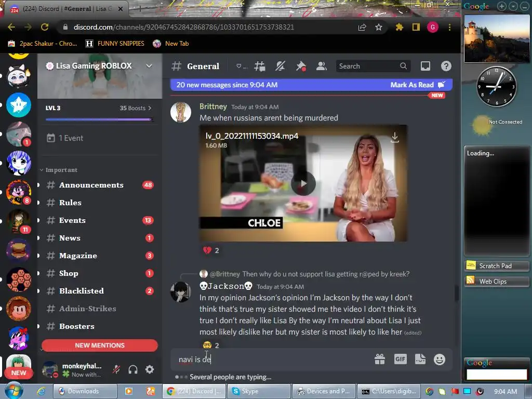Open the Rules channel

coord(98,203)
